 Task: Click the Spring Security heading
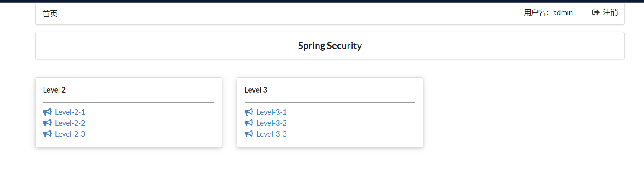pos(330,46)
